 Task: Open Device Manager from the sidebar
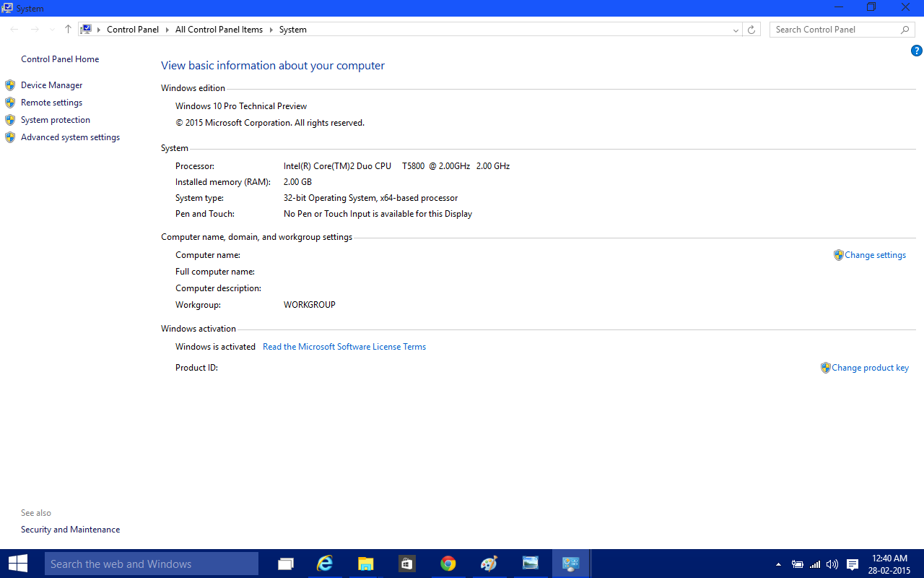point(51,85)
